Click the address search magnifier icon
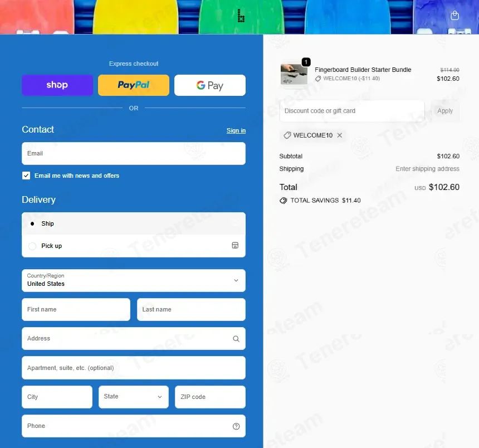 click(x=236, y=339)
